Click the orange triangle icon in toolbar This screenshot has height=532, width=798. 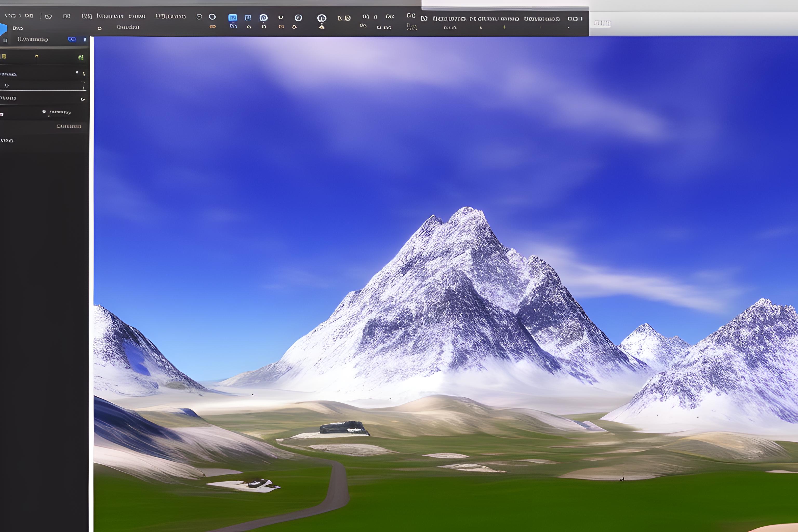point(322,27)
